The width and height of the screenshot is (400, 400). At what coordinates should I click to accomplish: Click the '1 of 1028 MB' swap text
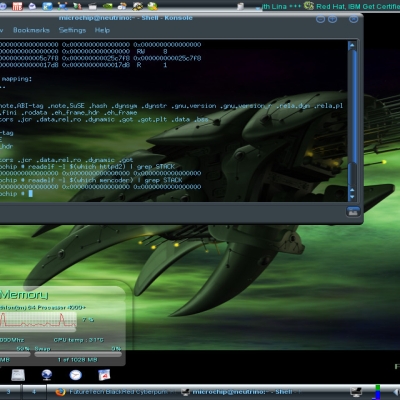[77, 360]
